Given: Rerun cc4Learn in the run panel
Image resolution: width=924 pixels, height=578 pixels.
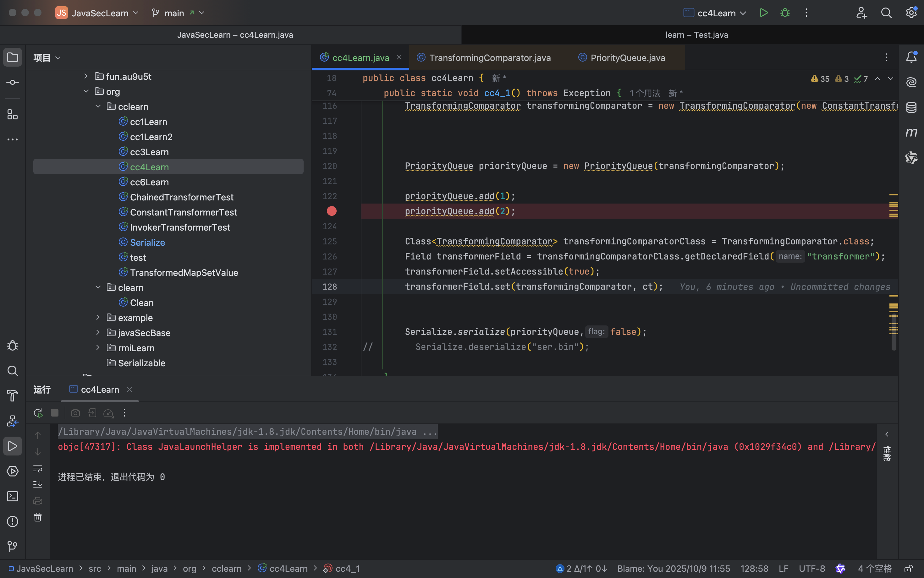Looking at the screenshot, I should coord(38,413).
